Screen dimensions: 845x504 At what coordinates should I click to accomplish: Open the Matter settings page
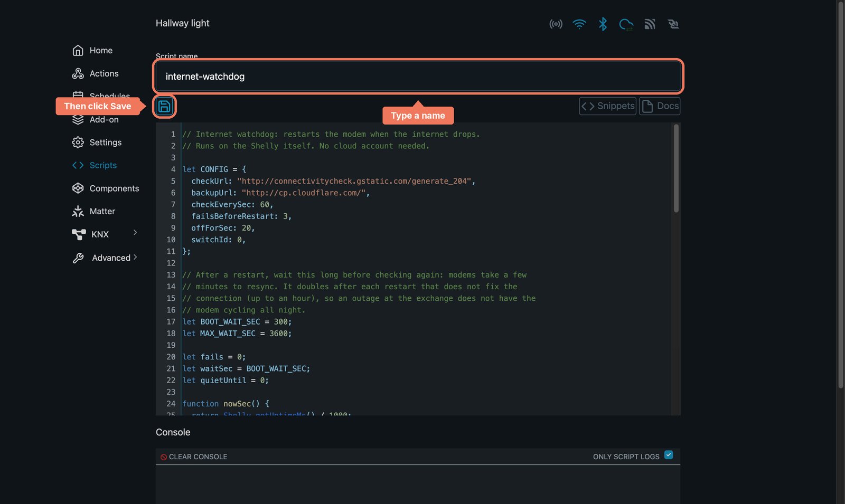coord(93,211)
